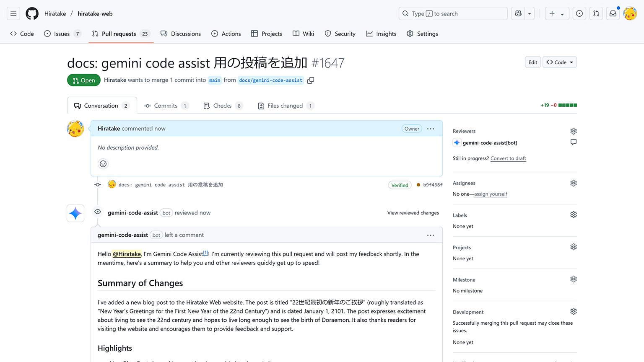Edit Projects with gear icon
Screen dimensions: 644x362
point(574,247)
